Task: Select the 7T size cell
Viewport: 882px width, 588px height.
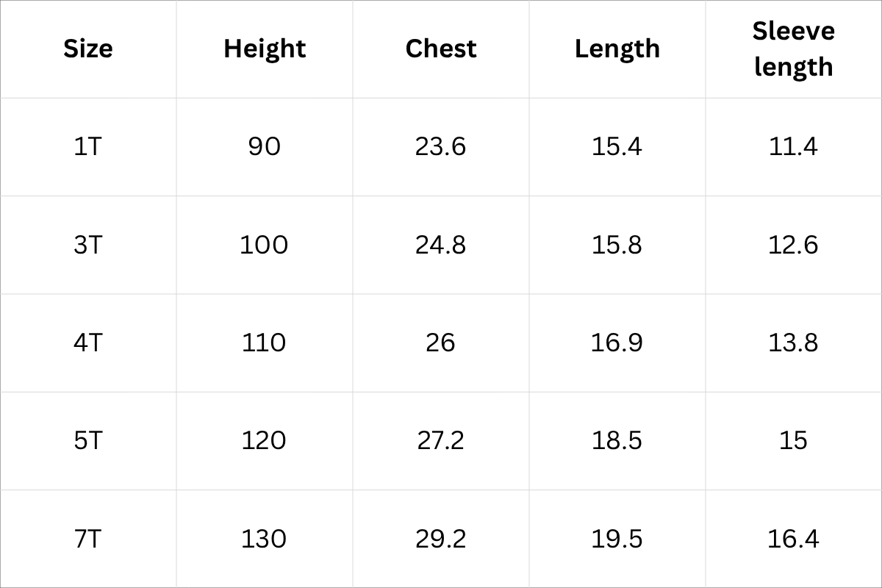Action: [x=88, y=539]
